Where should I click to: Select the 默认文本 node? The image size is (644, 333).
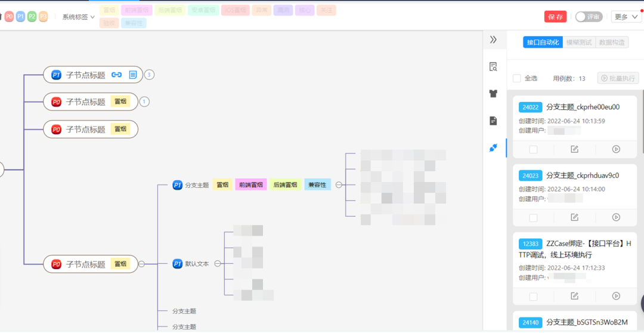click(x=197, y=264)
